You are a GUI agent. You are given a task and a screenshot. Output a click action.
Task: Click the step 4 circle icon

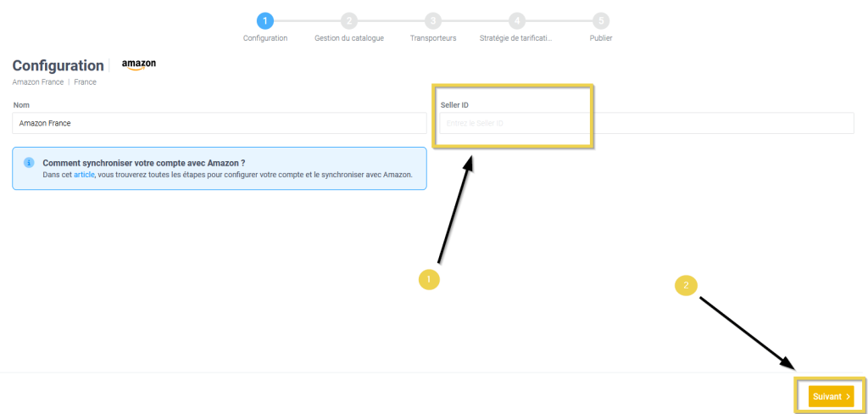coord(516,21)
